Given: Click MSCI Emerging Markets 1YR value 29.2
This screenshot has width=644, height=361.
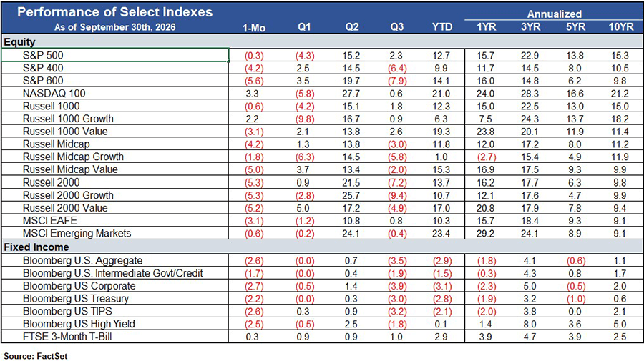Looking at the screenshot, I should click(x=485, y=234).
